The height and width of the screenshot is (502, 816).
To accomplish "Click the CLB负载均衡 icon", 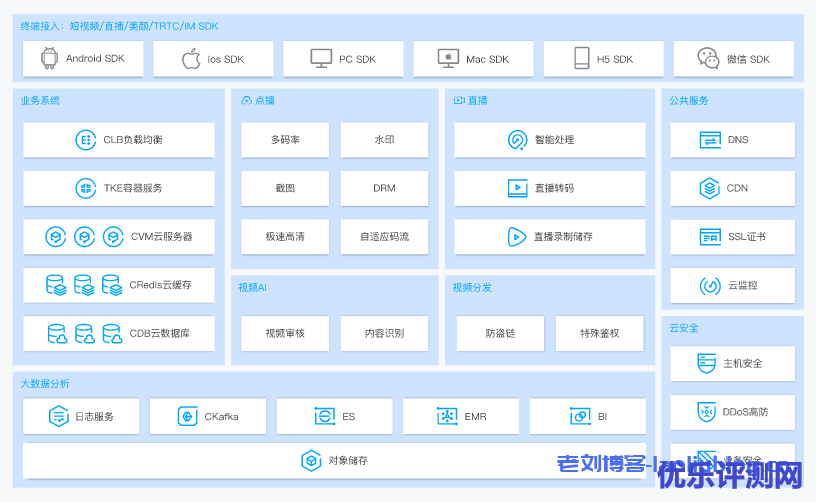I will (x=86, y=140).
